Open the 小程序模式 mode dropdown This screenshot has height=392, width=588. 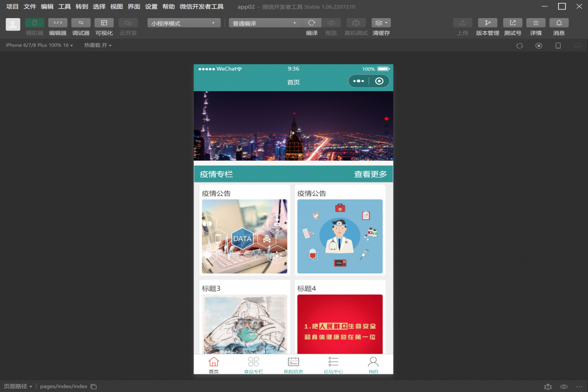[x=184, y=23]
